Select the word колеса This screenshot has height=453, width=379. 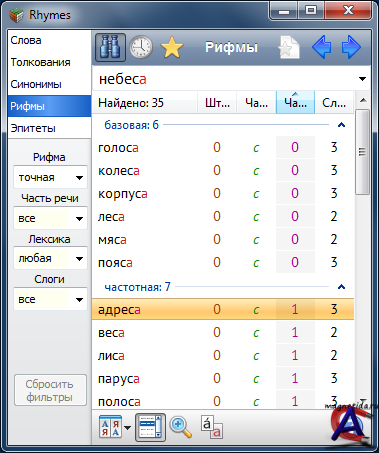click(223, 170)
